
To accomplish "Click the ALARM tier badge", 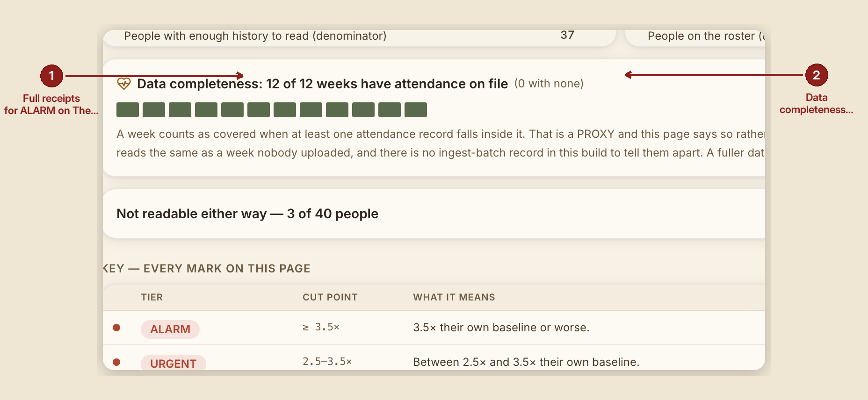I will point(170,329).
